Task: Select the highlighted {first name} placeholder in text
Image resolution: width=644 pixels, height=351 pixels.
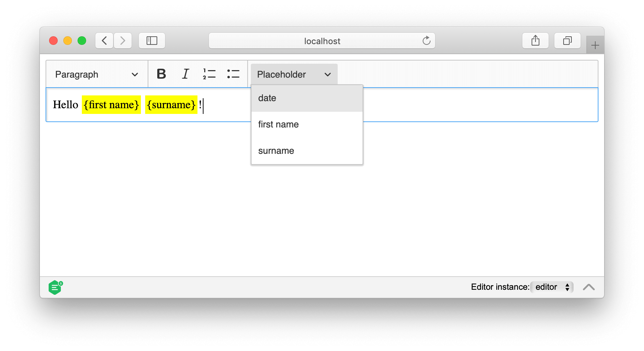Action: pyautogui.click(x=111, y=105)
